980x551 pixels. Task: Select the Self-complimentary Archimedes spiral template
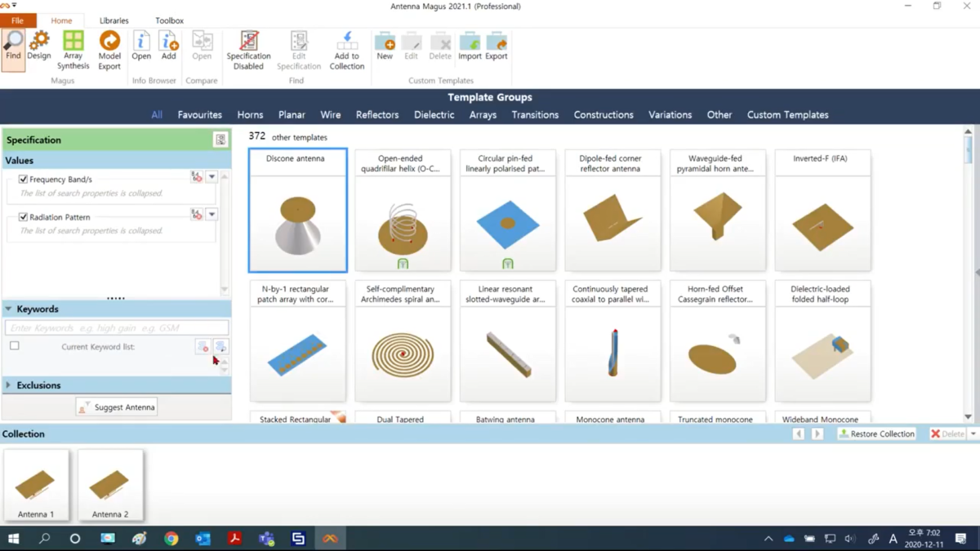click(403, 341)
